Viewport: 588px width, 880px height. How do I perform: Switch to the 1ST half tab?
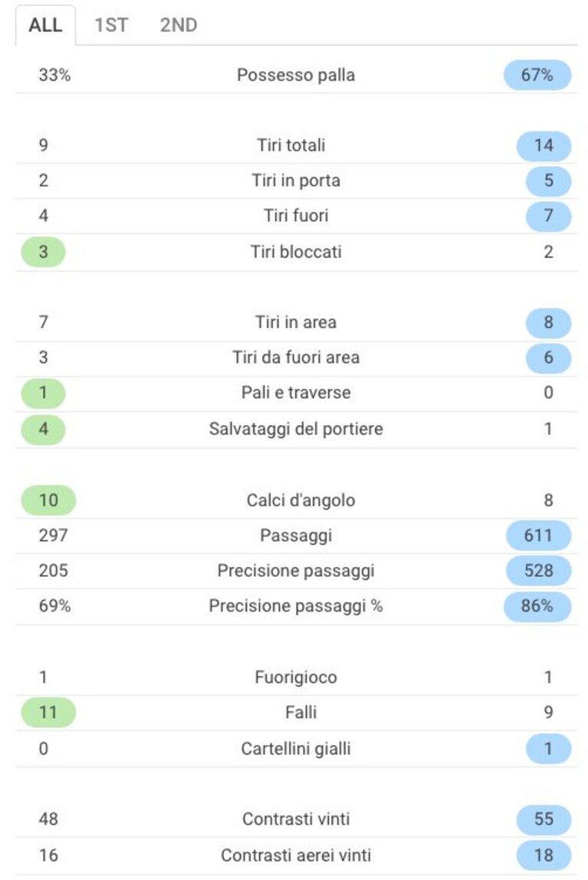pyautogui.click(x=111, y=25)
